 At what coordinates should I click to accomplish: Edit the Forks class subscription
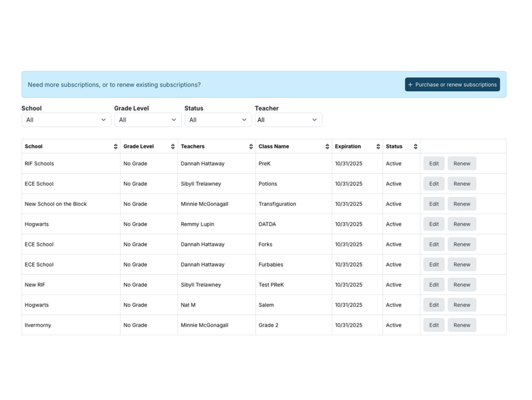tap(433, 244)
